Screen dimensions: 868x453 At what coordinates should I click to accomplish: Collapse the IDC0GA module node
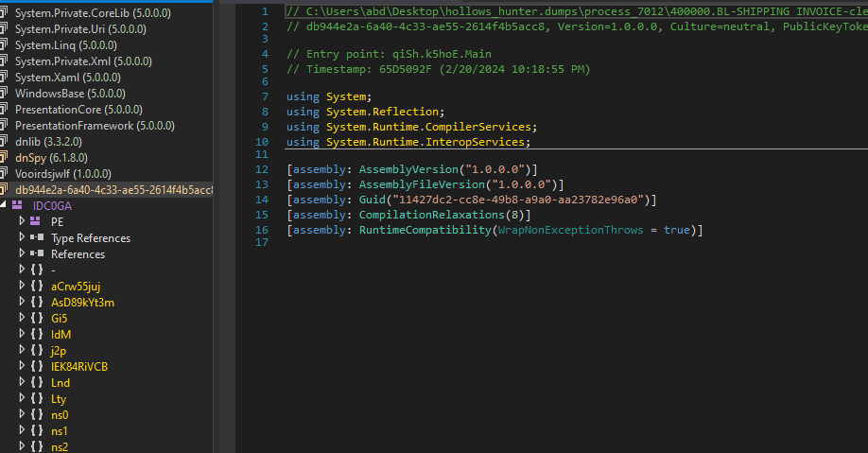point(4,205)
